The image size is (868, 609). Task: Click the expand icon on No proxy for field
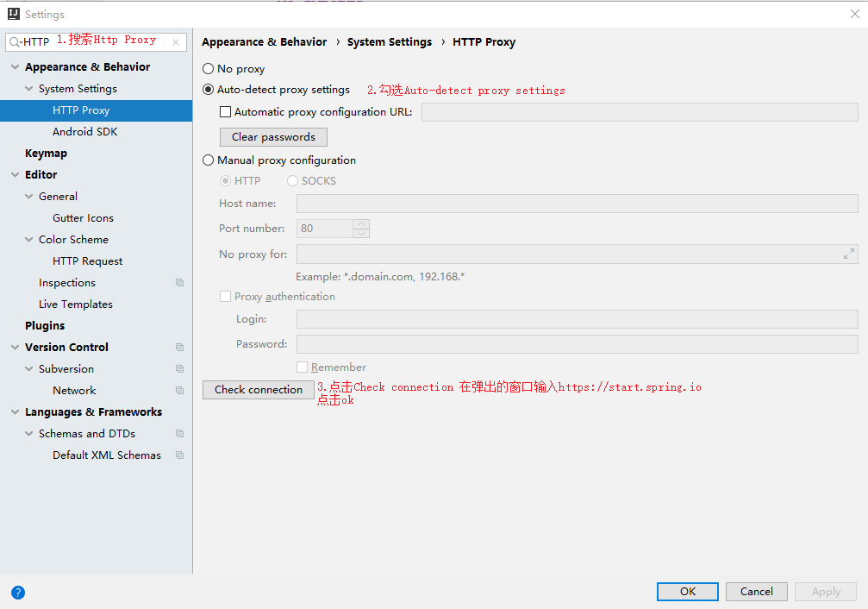tap(849, 254)
